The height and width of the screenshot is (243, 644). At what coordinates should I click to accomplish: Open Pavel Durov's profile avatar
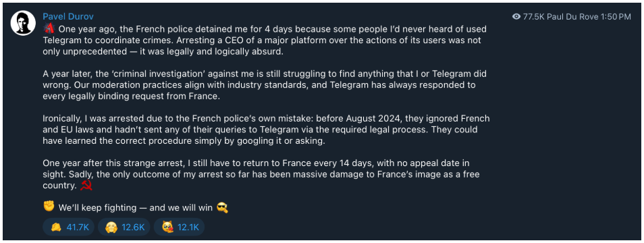coord(23,23)
